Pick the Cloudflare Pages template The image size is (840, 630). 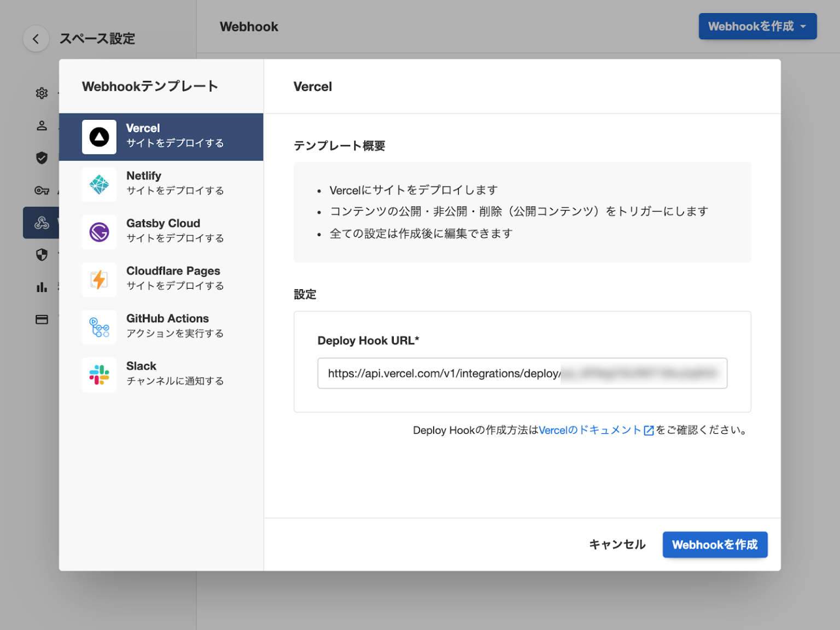pos(161,279)
